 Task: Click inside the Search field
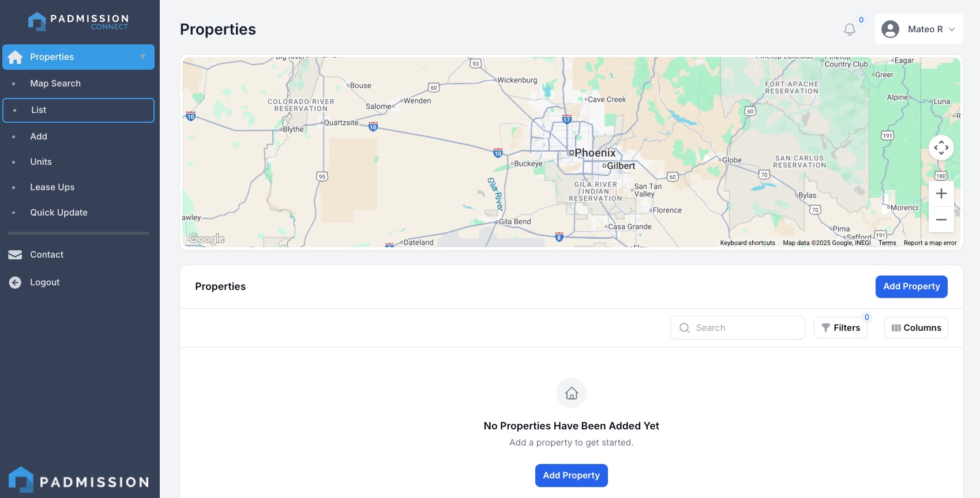(737, 327)
